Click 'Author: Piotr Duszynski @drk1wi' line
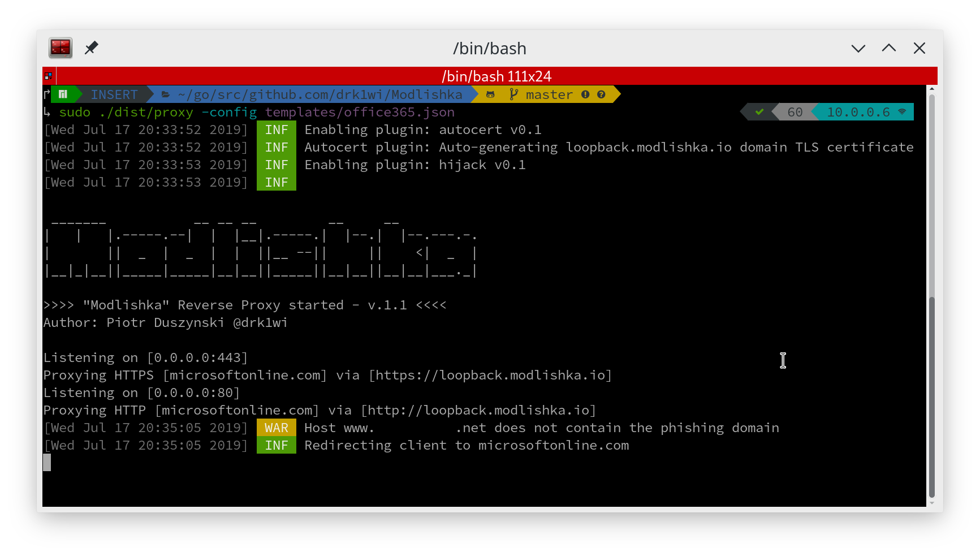 [165, 322]
